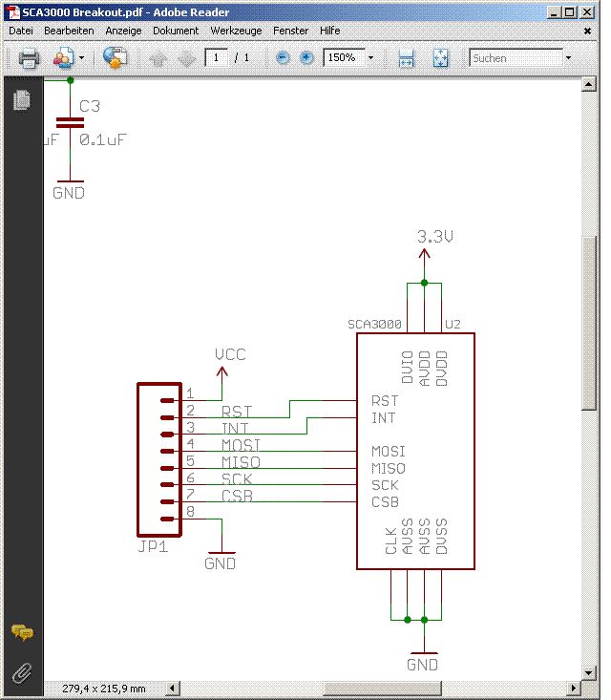Open the Pages panel icon in sidebar

(22, 99)
